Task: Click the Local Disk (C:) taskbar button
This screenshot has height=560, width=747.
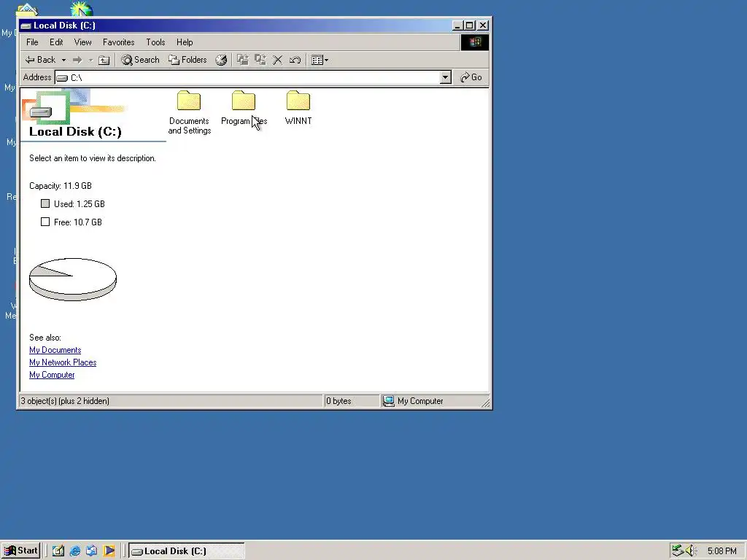Action: [187, 551]
